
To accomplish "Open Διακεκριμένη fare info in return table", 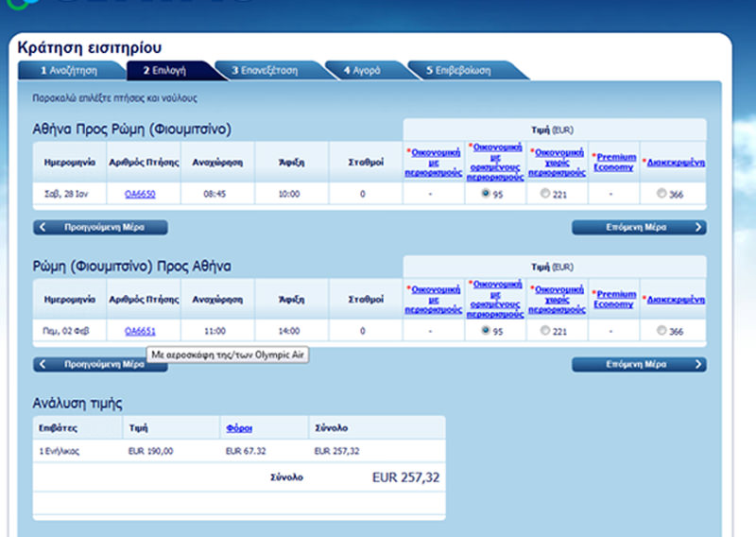I will (x=676, y=300).
